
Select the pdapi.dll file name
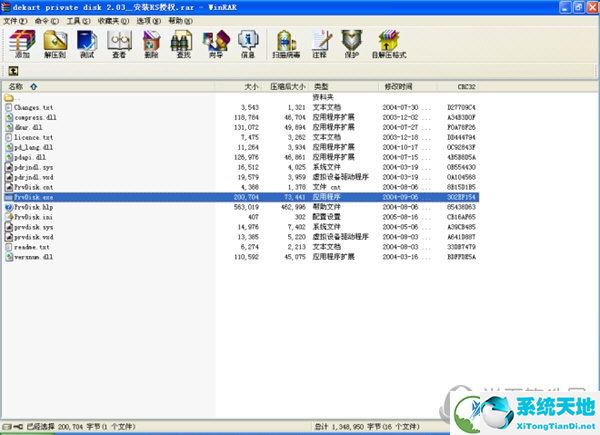[x=30, y=157]
